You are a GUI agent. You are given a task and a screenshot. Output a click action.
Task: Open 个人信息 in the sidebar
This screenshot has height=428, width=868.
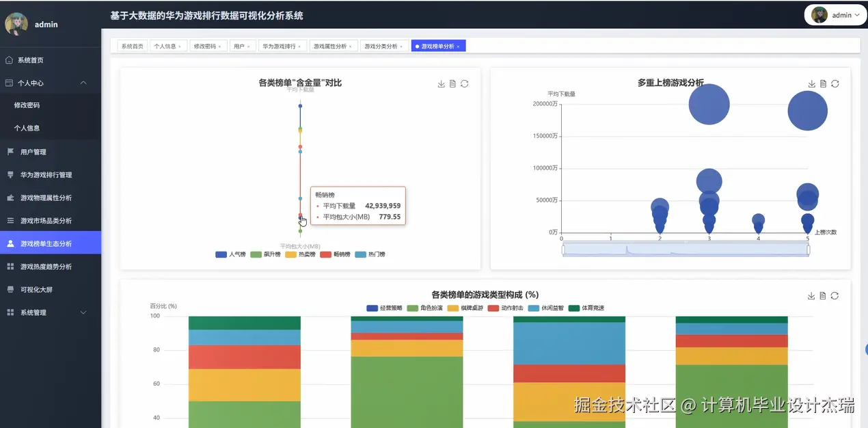(51, 128)
